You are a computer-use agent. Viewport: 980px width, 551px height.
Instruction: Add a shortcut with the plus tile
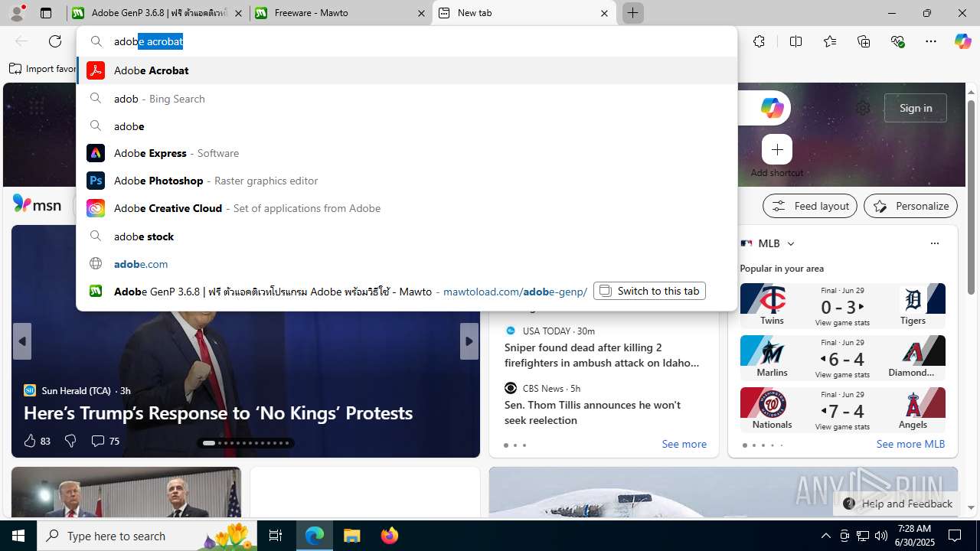tap(777, 149)
